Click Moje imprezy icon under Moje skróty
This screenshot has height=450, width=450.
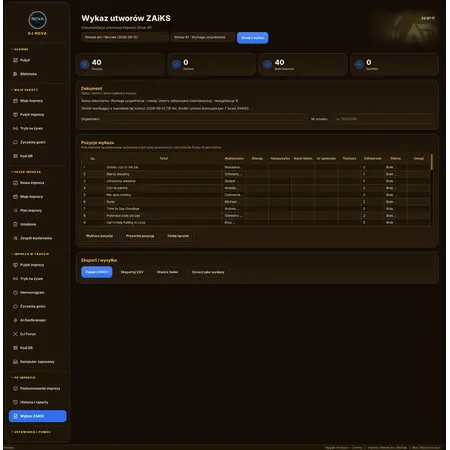point(15,101)
